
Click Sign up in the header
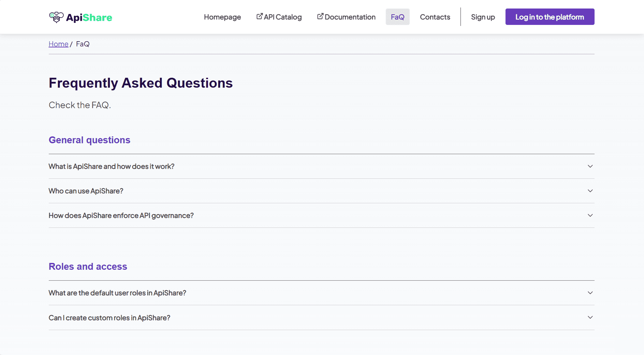pos(483,17)
